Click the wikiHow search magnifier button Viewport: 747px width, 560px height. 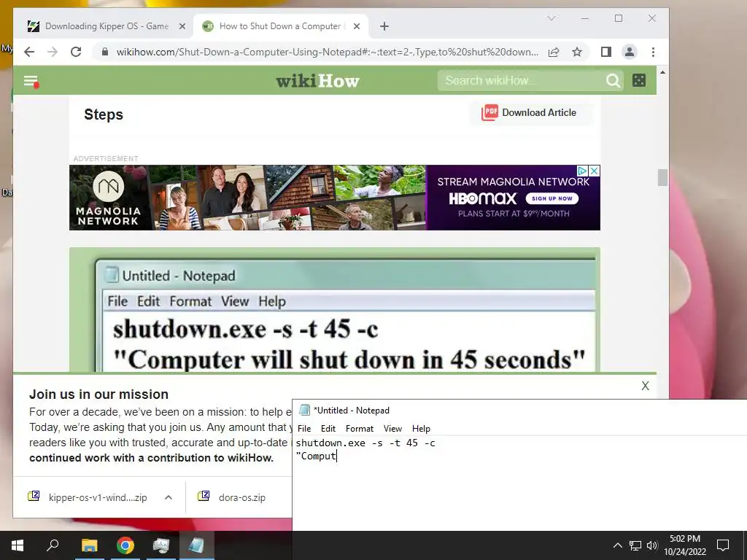613,80
